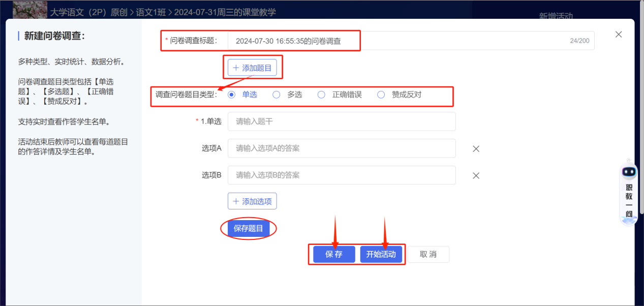Start the activity via 开始活动
Image resolution: width=644 pixels, height=306 pixels.
pos(381,254)
